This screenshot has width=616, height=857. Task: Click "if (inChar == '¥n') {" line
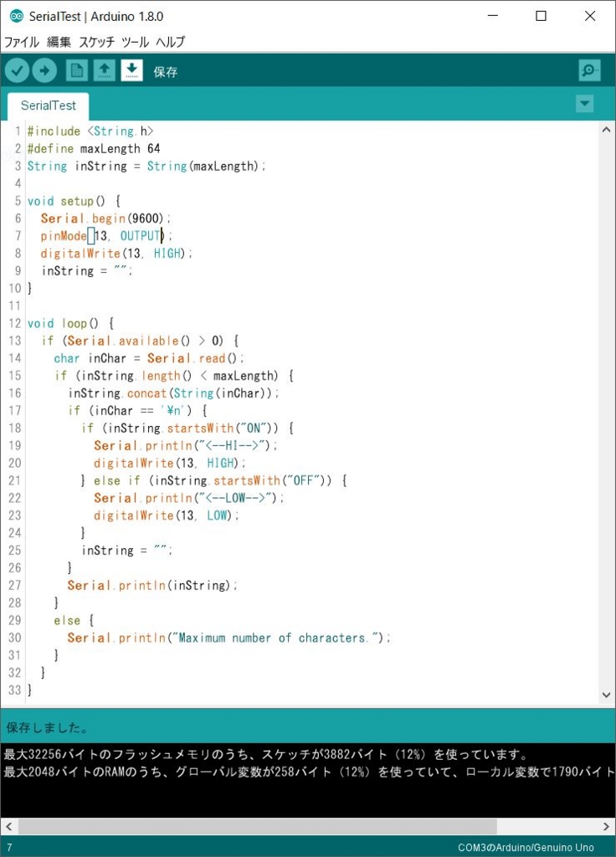pyautogui.click(x=137, y=411)
